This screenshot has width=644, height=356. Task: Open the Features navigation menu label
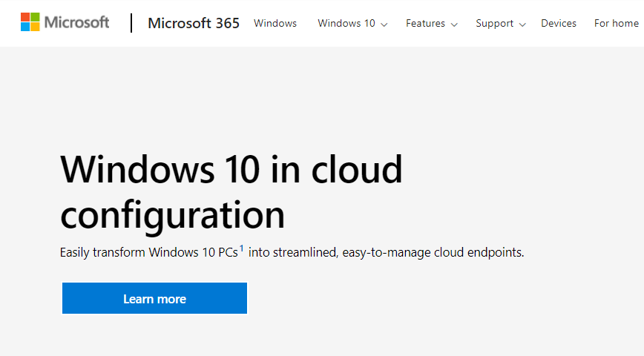[x=425, y=24]
